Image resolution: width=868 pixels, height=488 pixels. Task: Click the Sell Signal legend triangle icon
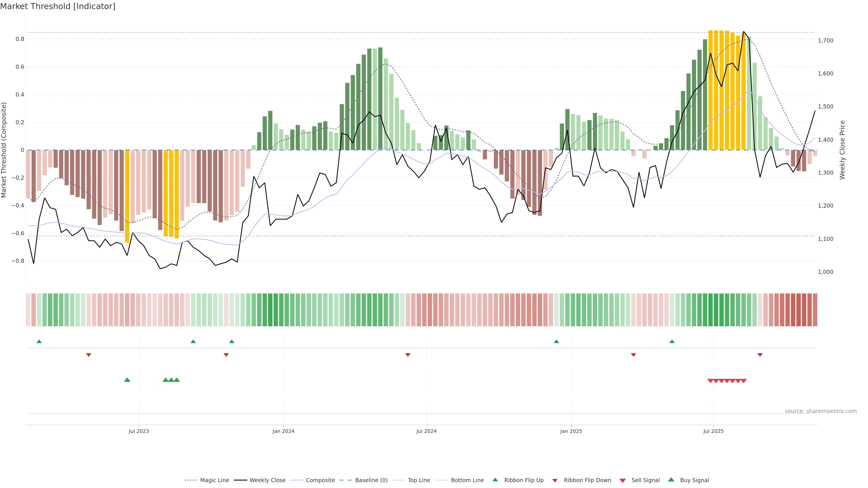[x=622, y=481]
